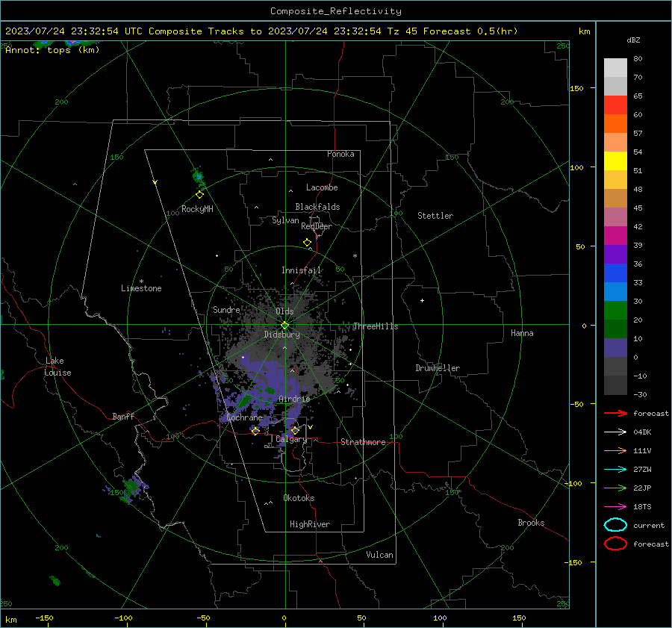Select the slate-purple 0-10 dBZ swatch
672x628 pixels.
(x=615, y=348)
